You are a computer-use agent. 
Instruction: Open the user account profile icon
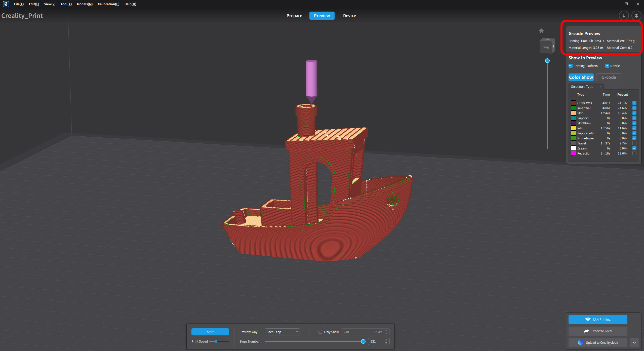point(636,16)
